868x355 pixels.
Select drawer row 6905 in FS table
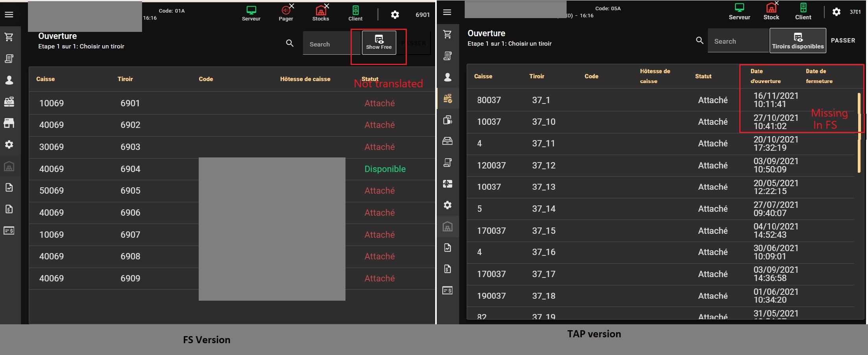[232, 191]
